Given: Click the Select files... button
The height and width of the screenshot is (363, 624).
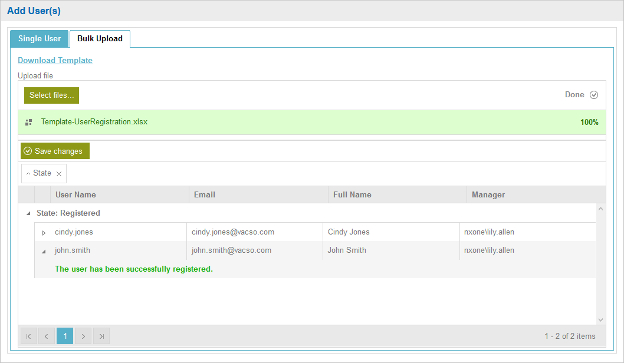Looking at the screenshot, I should coord(51,96).
